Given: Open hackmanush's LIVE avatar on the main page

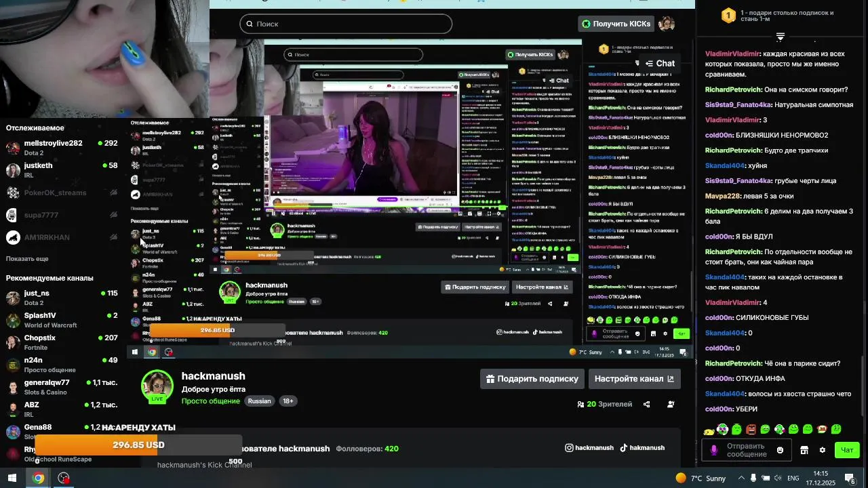Looking at the screenshot, I should tap(157, 386).
